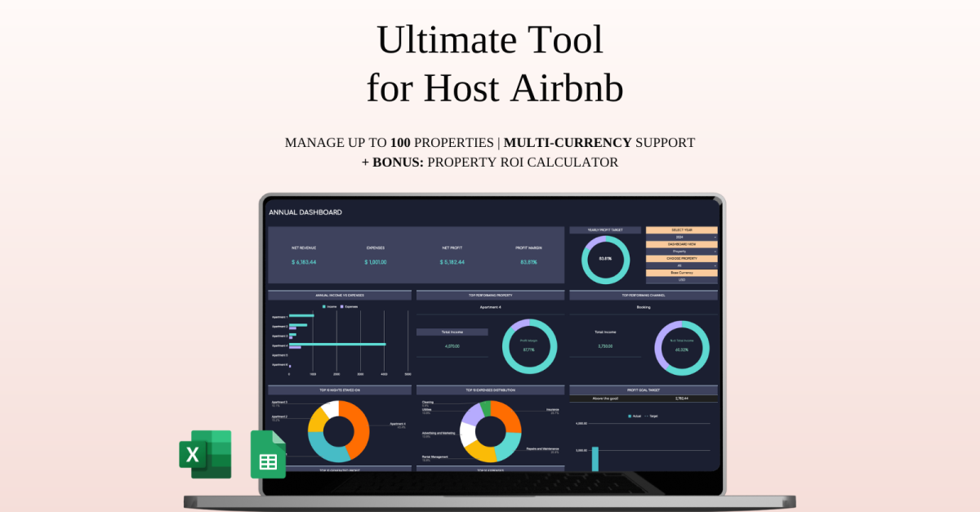Select the USD base currency cell
Image resolution: width=980 pixels, height=512 pixels.
click(681, 280)
